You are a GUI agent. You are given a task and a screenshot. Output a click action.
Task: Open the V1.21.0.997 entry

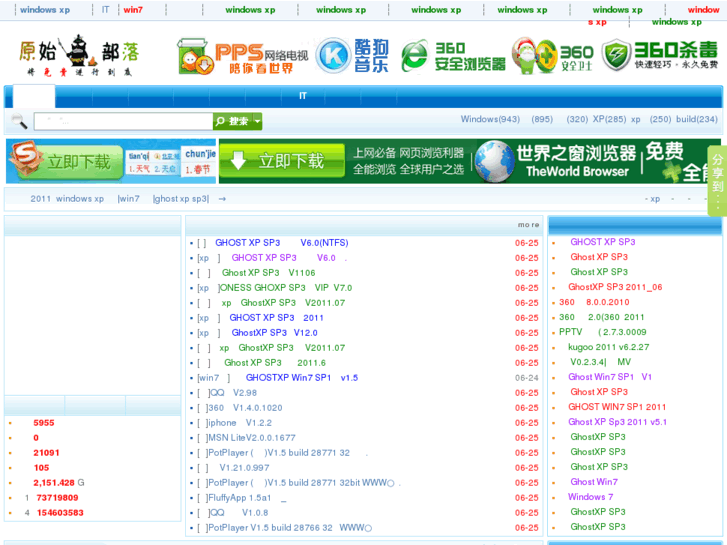pos(244,468)
